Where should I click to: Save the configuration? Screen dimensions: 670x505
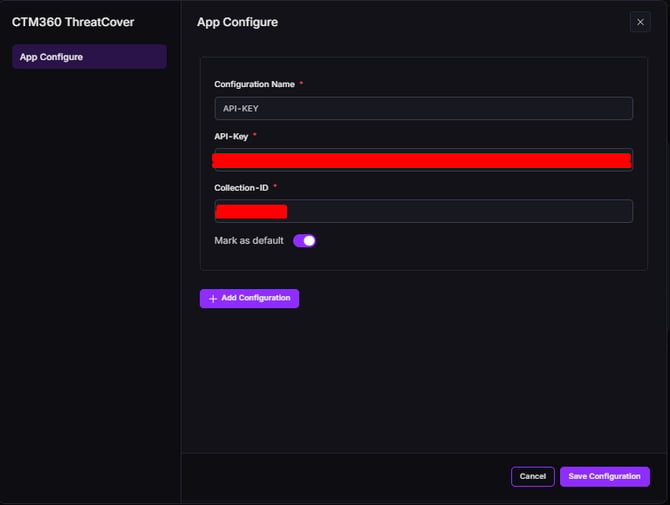coord(605,476)
